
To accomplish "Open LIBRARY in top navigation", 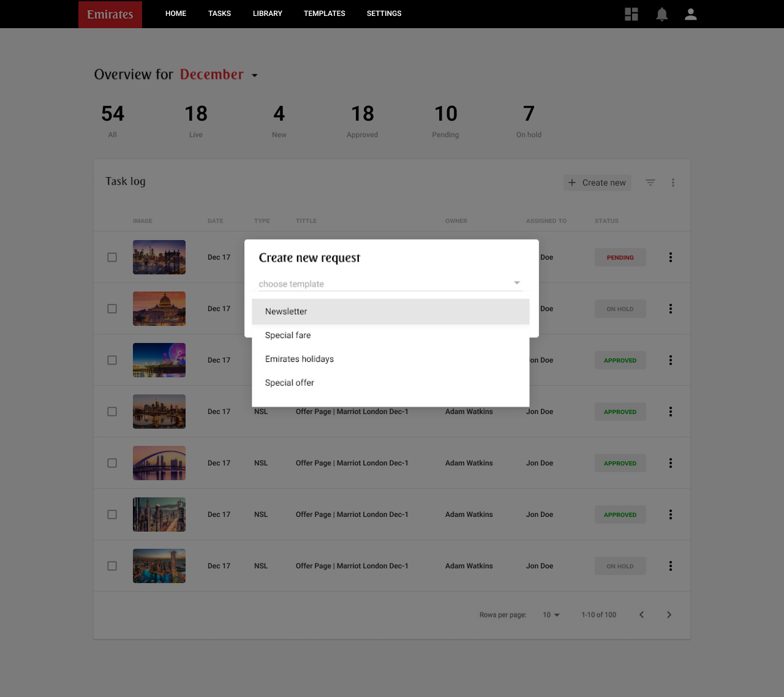I will point(268,13).
